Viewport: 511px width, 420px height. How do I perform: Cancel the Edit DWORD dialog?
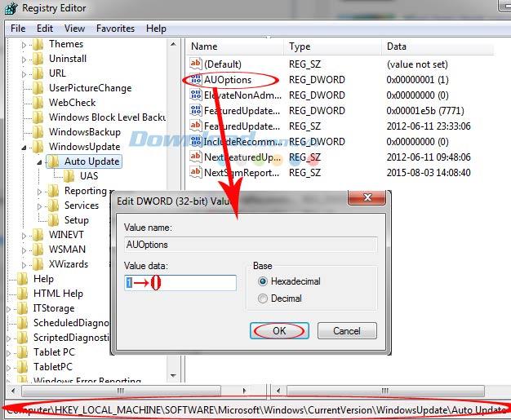click(347, 331)
